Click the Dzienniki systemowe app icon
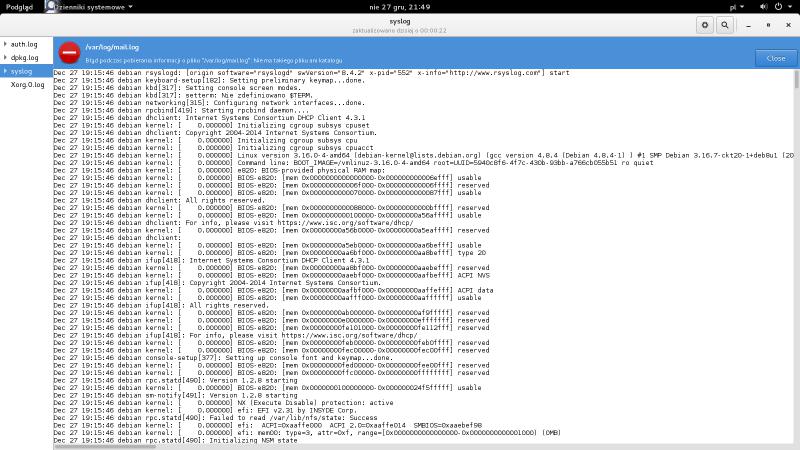800x450 pixels. tap(51, 6)
